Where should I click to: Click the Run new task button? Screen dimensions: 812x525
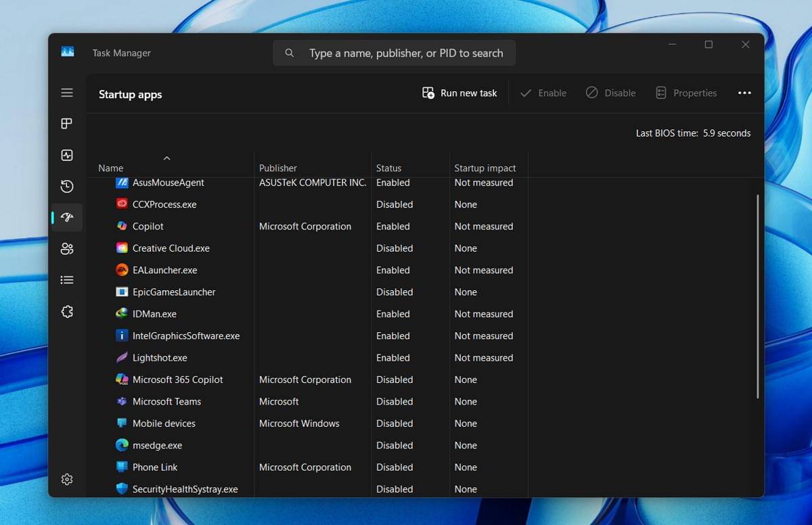[x=459, y=93]
